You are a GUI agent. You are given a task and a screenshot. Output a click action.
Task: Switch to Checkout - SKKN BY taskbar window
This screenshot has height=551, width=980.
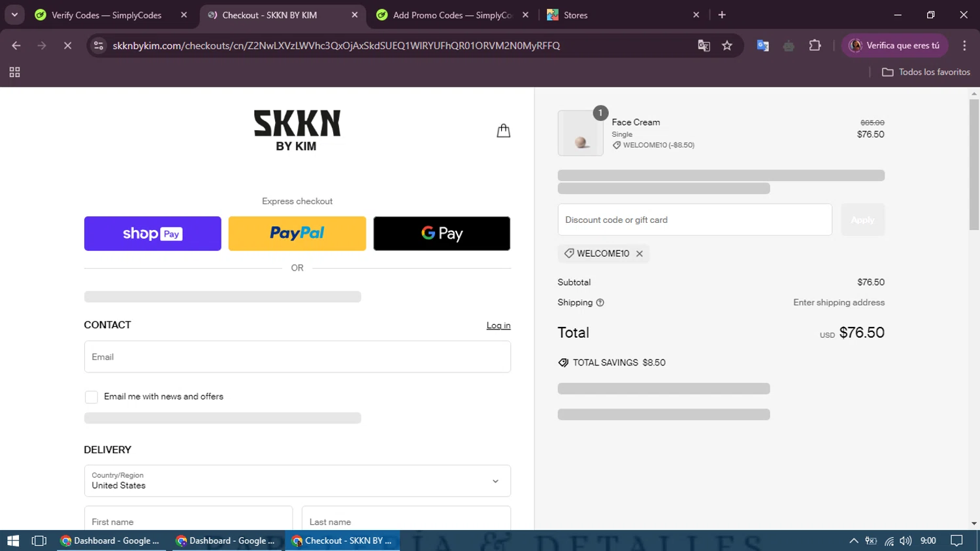[342, 541]
